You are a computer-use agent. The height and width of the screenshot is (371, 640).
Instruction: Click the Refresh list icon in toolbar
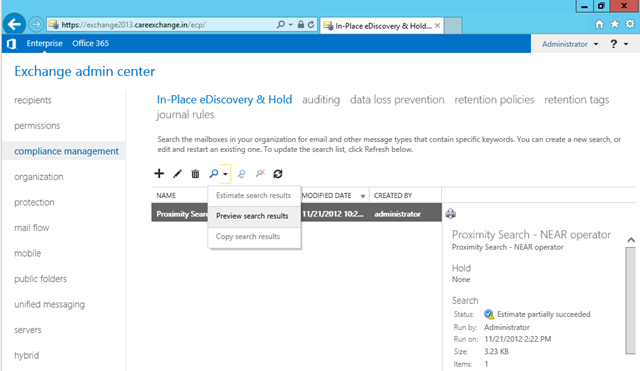coord(278,174)
